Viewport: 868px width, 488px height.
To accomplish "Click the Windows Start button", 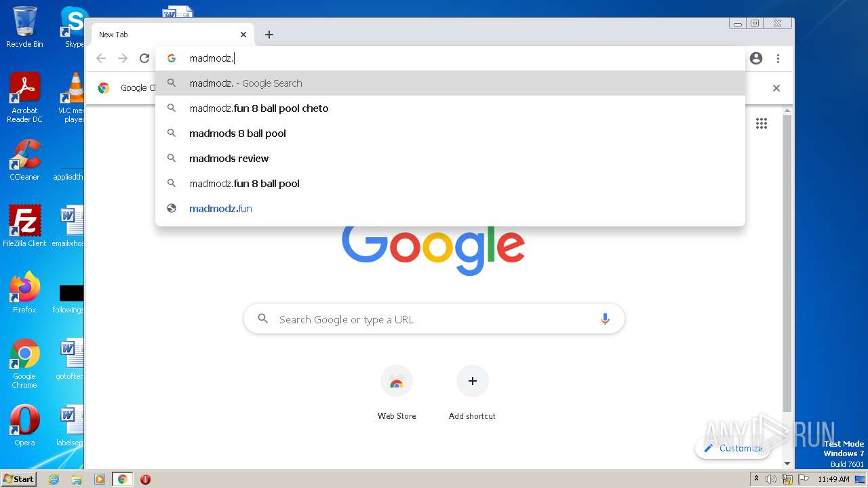I will pos(19,479).
